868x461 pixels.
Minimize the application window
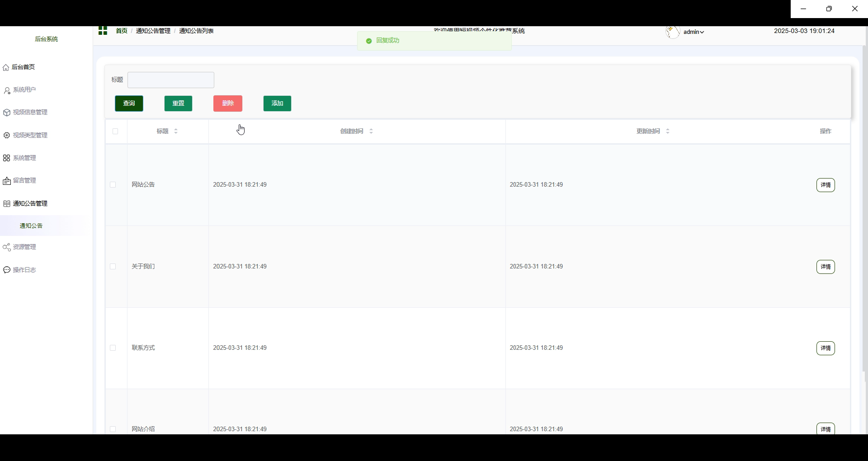coord(803,9)
